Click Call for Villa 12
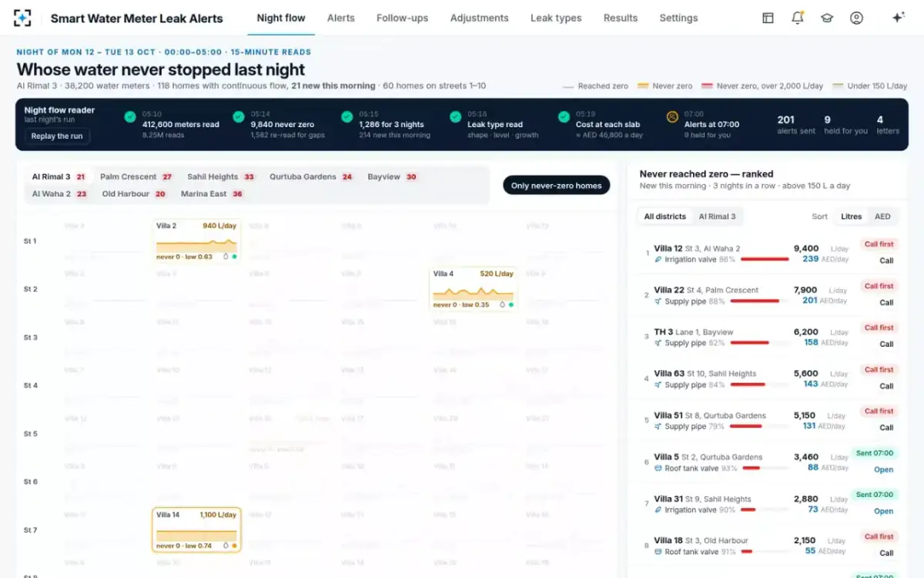Image resolution: width=924 pixels, height=578 pixels. [x=886, y=260]
